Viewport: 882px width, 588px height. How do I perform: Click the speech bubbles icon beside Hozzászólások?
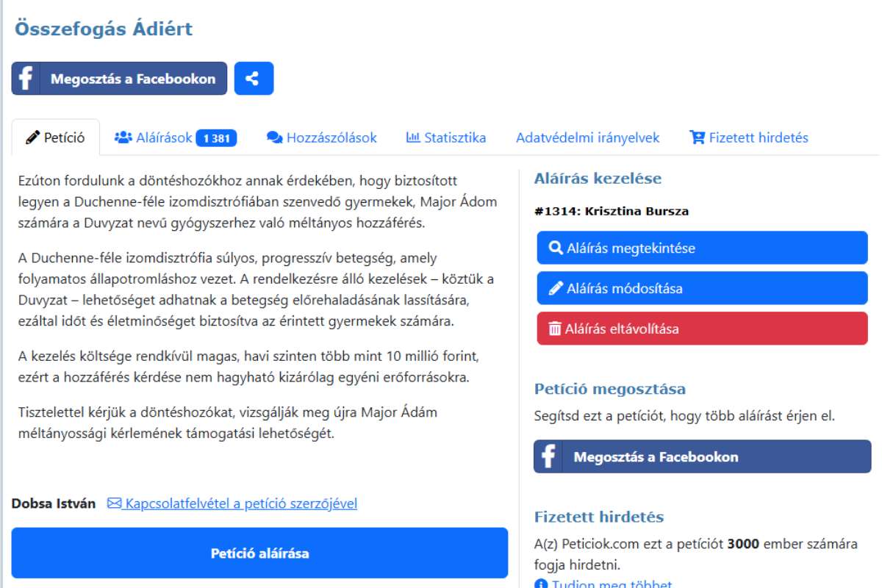pos(275,137)
